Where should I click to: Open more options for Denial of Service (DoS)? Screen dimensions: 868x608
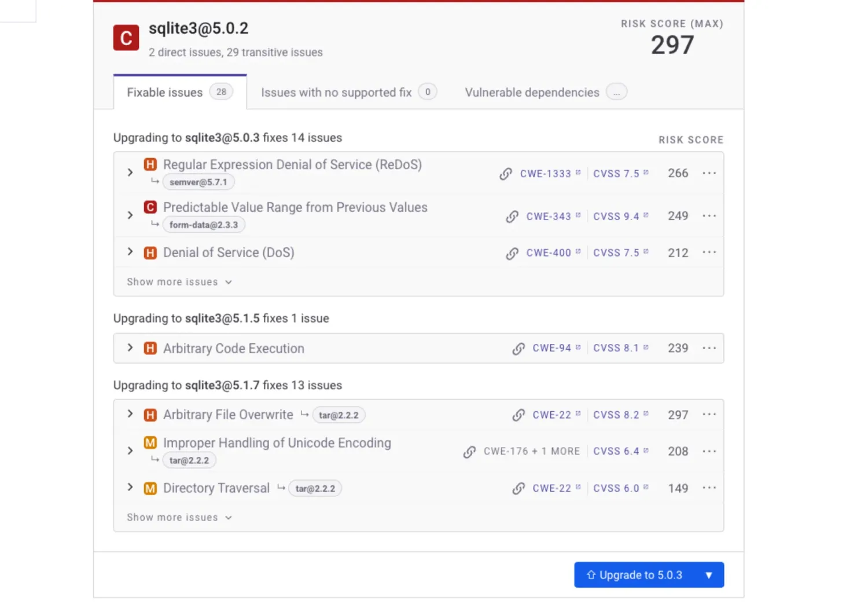709,252
